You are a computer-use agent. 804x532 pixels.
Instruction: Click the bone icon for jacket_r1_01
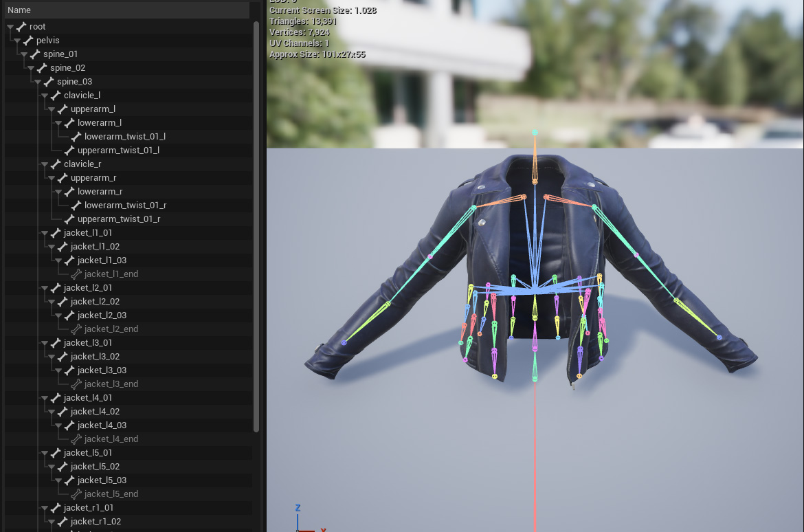pyautogui.click(x=56, y=508)
